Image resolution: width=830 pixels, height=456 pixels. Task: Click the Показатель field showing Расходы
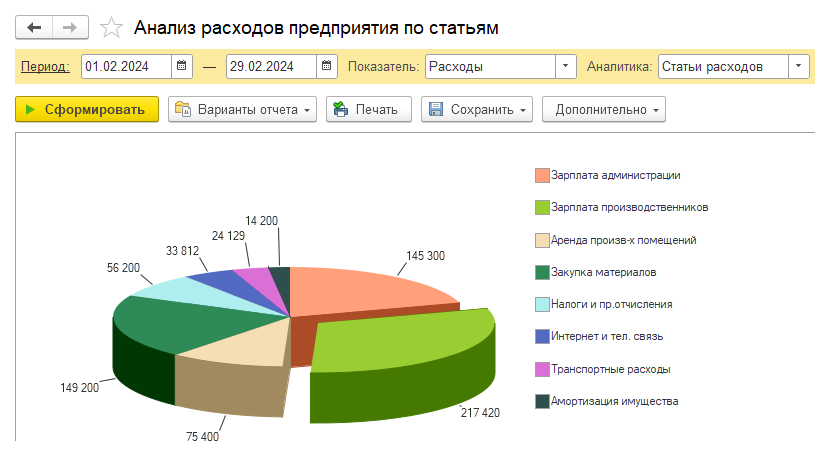(x=490, y=66)
